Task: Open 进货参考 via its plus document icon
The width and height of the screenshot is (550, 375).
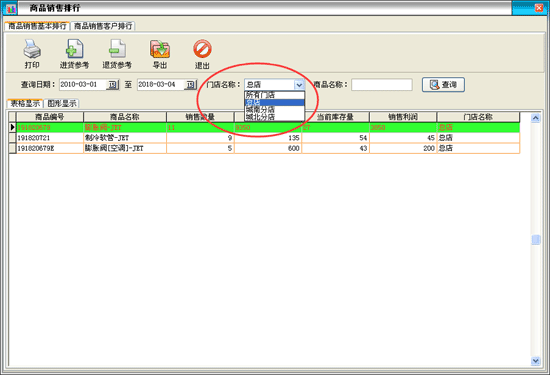Action: coord(75,49)
